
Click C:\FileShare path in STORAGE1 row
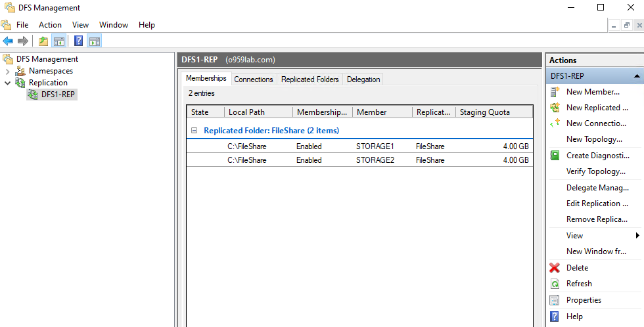tap(247, 146)
